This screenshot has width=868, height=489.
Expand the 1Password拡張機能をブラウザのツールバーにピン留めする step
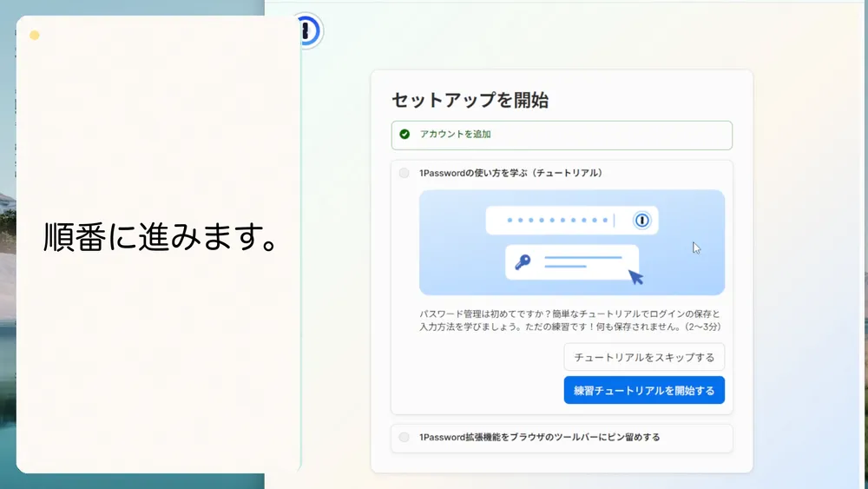[562, 438]
